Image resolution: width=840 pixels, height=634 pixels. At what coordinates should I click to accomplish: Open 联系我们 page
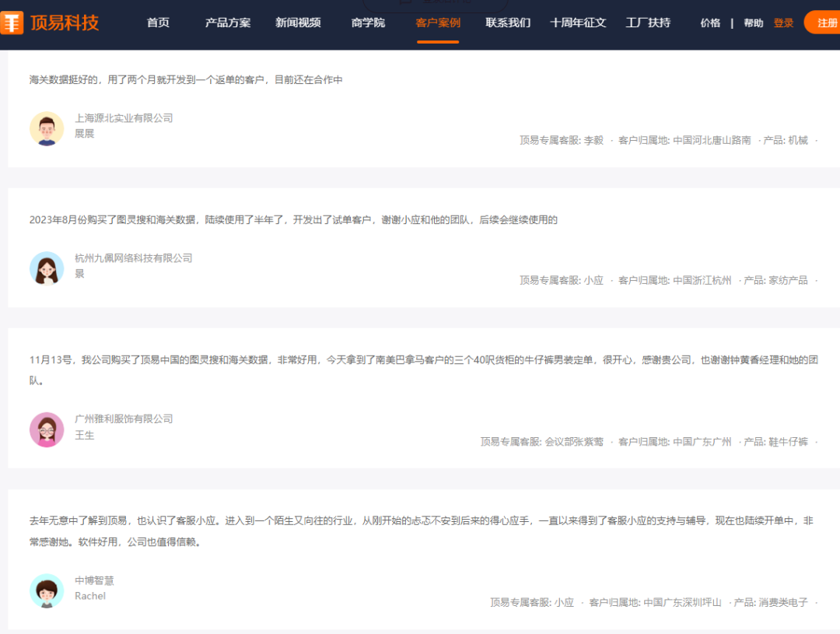click(508, 23)
